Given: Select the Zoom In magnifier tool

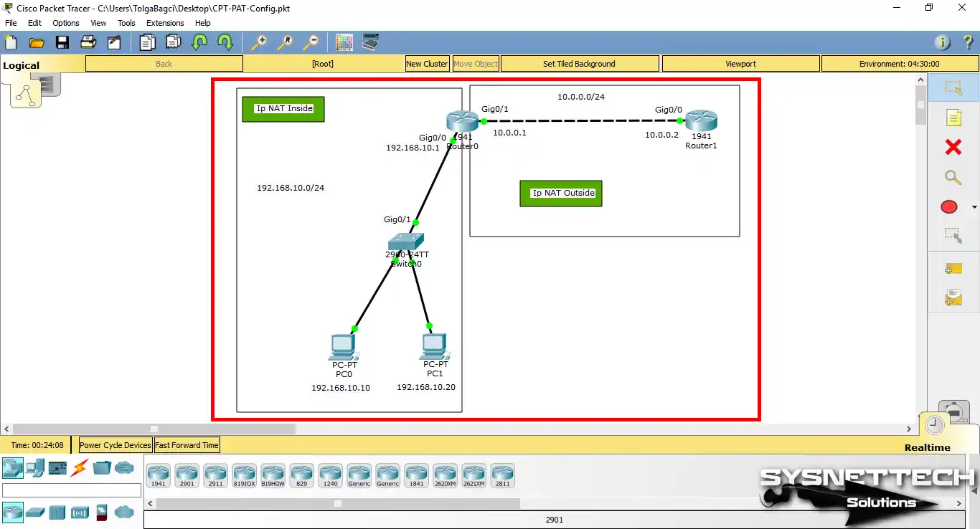Looking at the screenshot, I should [x=259, y=42].
